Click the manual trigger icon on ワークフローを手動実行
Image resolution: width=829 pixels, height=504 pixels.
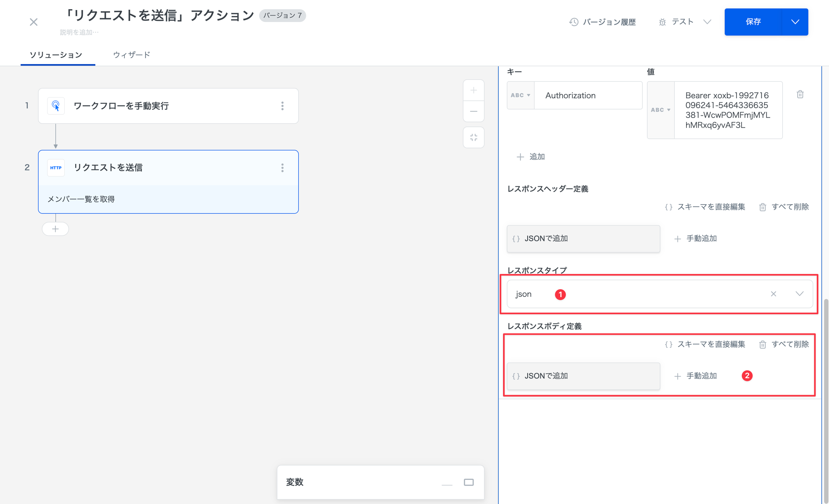click(56, 105)
